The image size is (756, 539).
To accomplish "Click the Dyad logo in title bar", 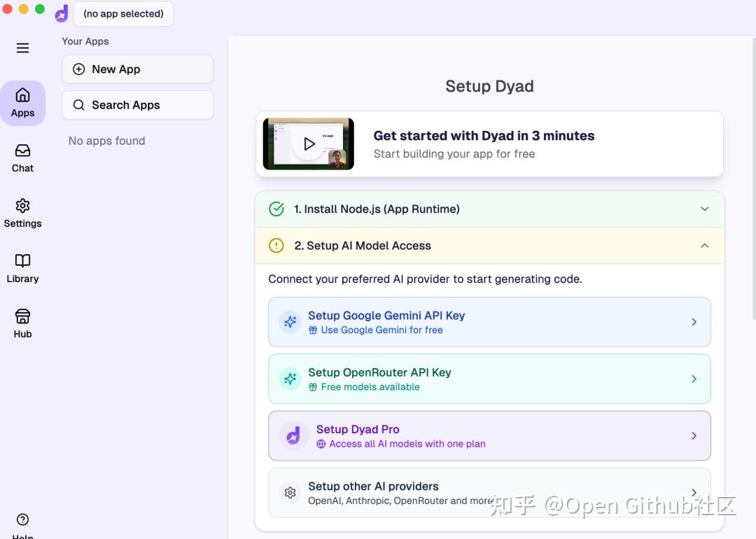I will click(62, 13).
